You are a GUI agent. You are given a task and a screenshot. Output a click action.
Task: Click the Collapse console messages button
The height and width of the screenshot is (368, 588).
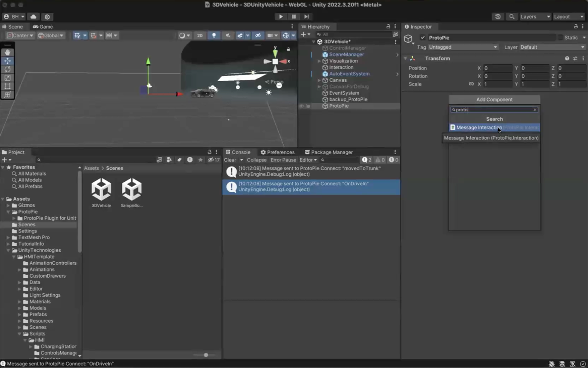pyautogui.click(x=256, y=160)
